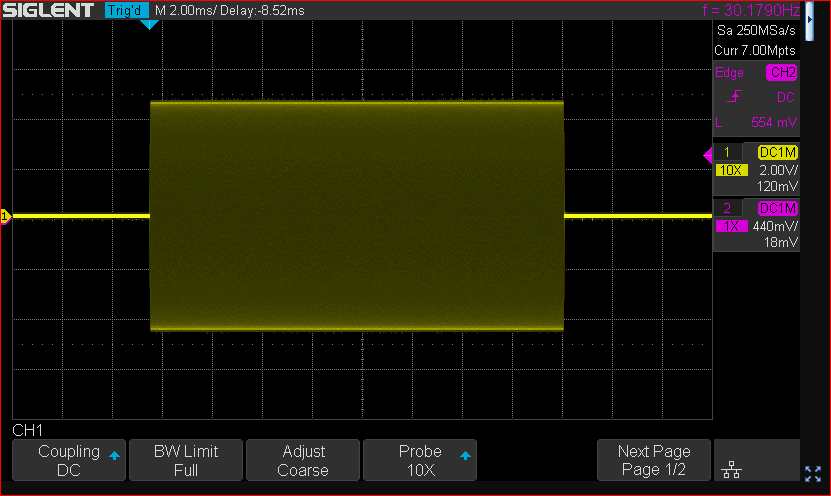Click the magenta trigger level arrow

point(708,155)
